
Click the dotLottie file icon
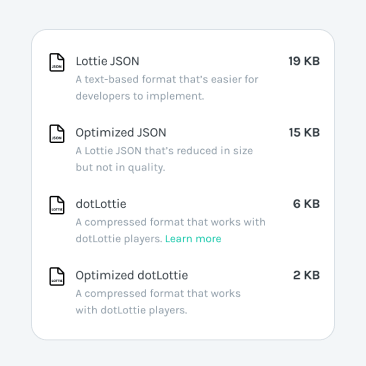(x=57, y=205)
